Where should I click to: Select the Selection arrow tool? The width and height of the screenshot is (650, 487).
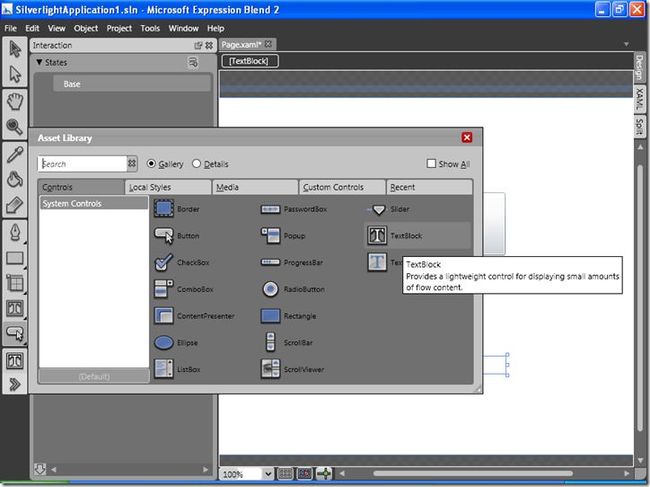tap(15, 49)
